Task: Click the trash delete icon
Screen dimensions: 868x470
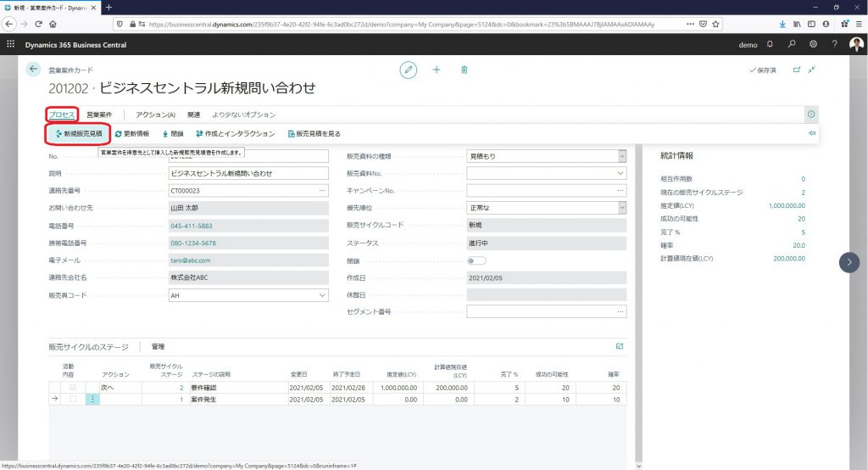Action: 464,70
